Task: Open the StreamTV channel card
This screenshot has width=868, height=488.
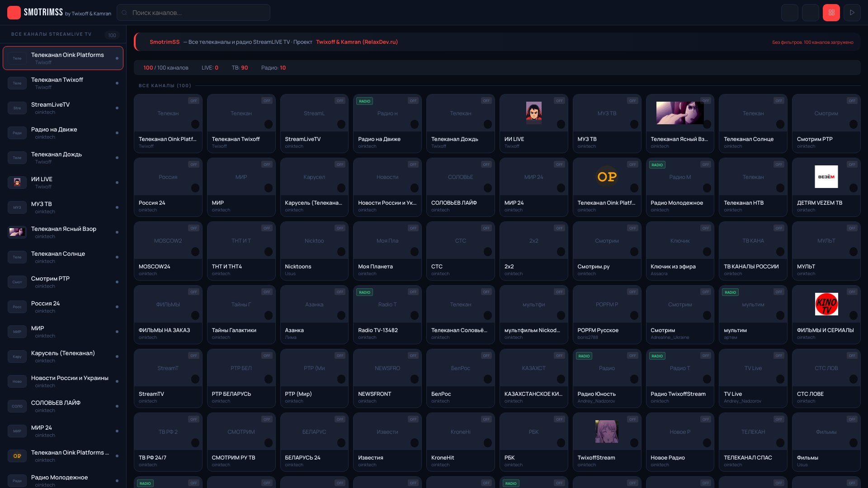Action: (168, 378)
